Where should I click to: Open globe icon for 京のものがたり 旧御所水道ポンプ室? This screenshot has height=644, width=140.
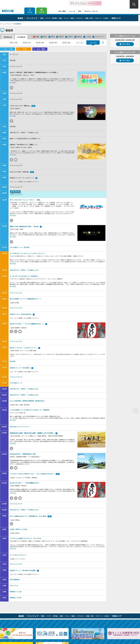(11, 468)
